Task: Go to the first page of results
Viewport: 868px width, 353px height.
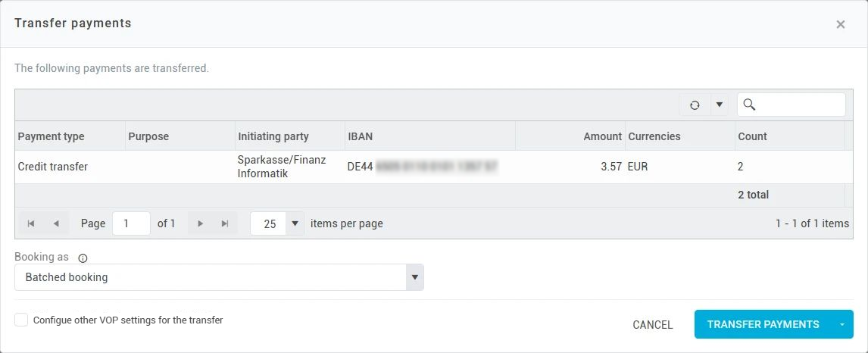Action: pos(31,223)
